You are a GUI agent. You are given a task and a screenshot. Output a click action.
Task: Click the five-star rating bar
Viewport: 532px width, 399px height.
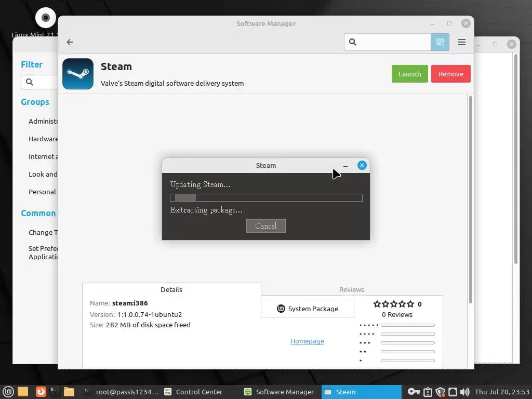pos(407,325)
